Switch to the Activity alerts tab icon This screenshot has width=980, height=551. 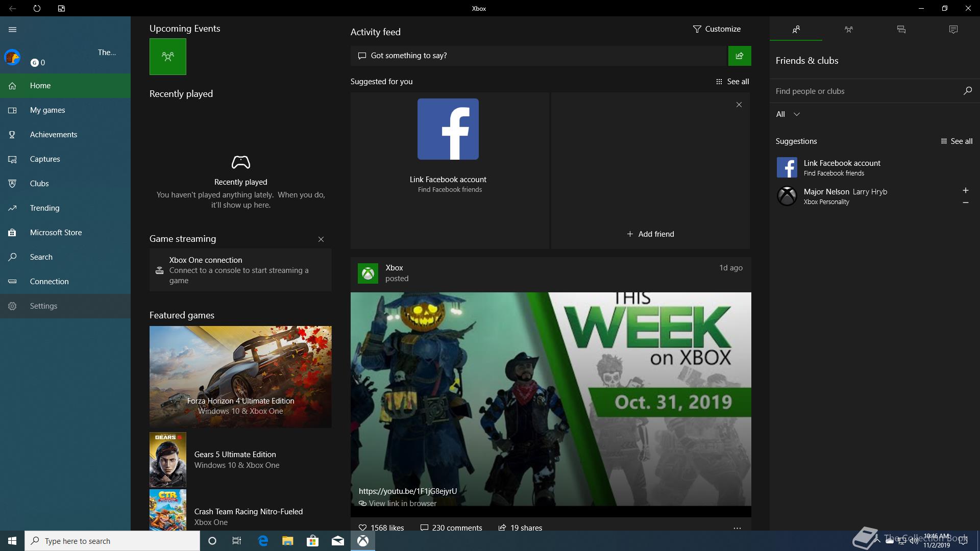(x=953, y=30)
